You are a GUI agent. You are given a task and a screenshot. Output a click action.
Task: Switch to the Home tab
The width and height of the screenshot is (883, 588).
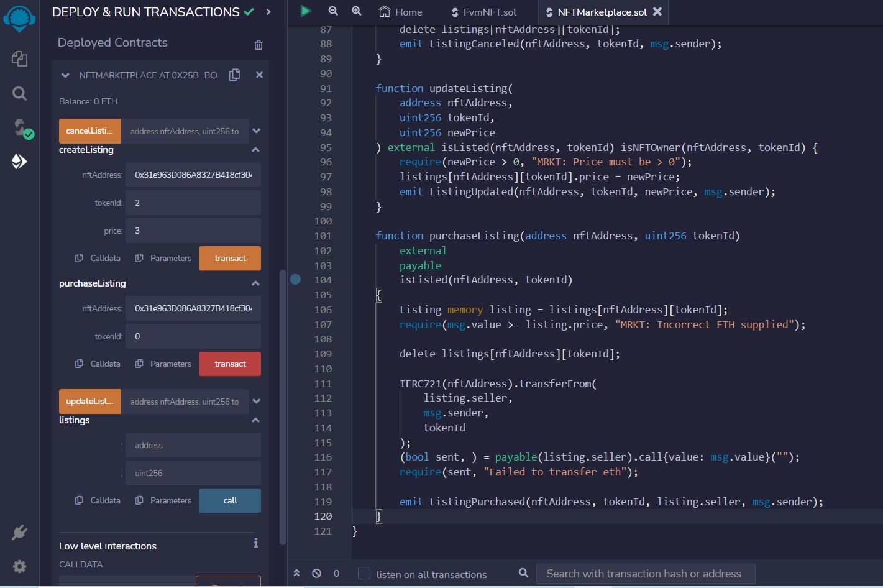click(x=400, y=12)
